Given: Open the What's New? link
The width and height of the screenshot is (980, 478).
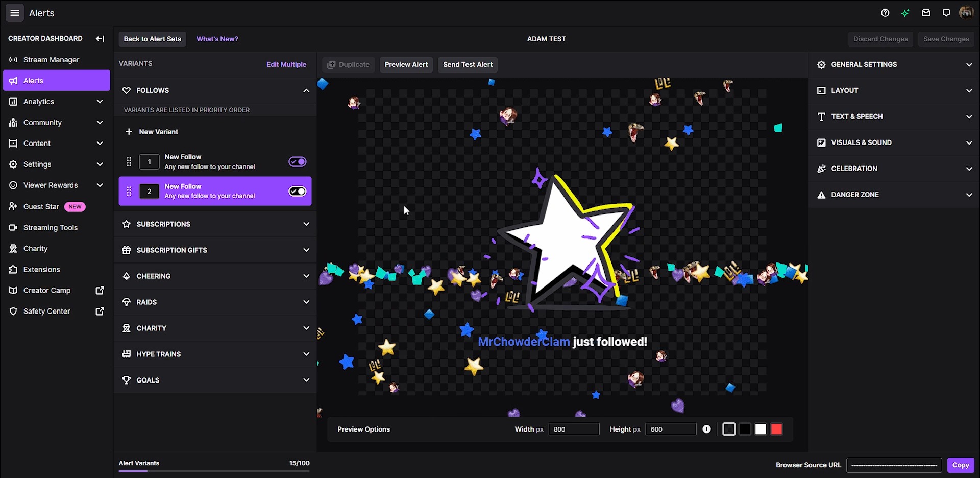Looking at the screenshot, I should click(x=217, y=39).
